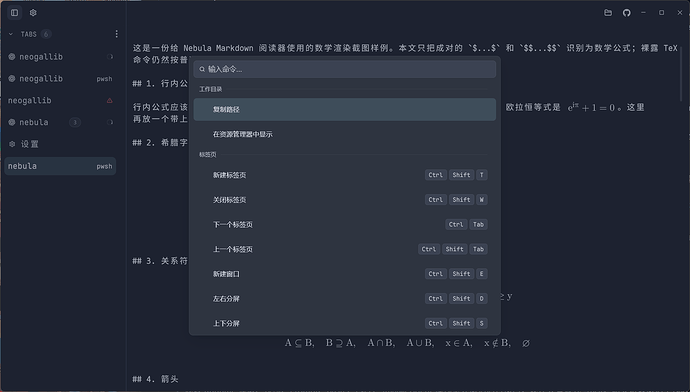Toggle the sidebar panel icon
Image resolution: width=690 pixels, height=392 pixels.
[15, 13]
